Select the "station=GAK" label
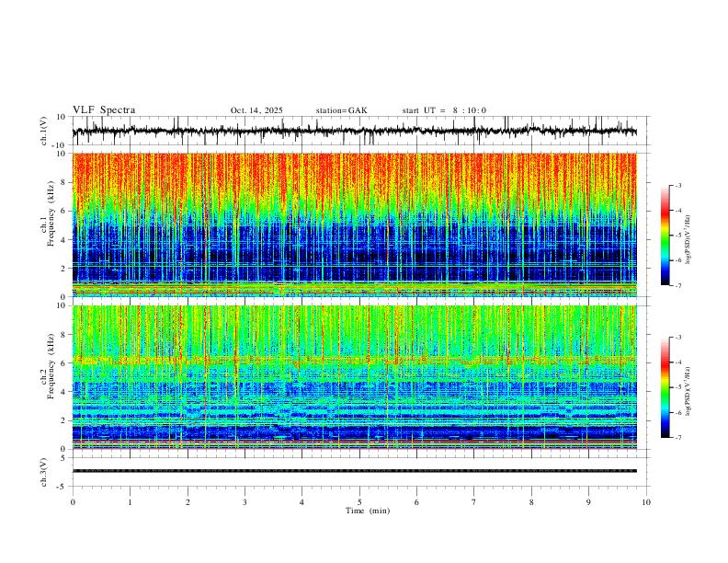The width and height of the screenshot is (728, 563). tap(341, 110)
